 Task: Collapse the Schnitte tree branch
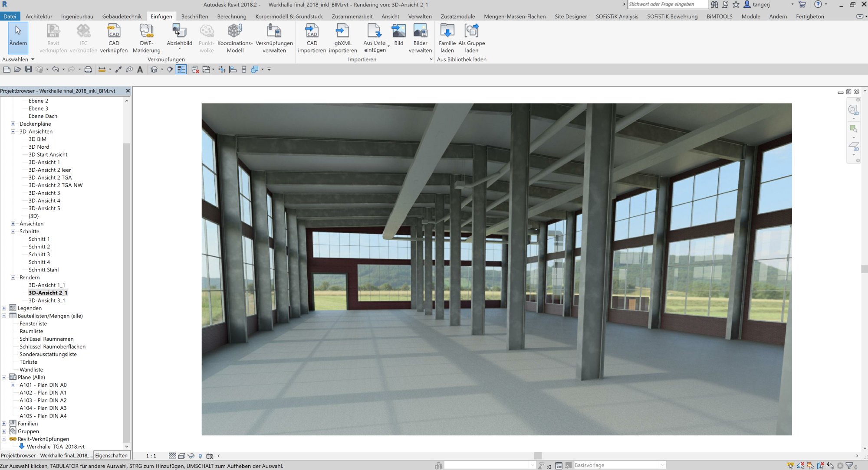tap(13, 231)
